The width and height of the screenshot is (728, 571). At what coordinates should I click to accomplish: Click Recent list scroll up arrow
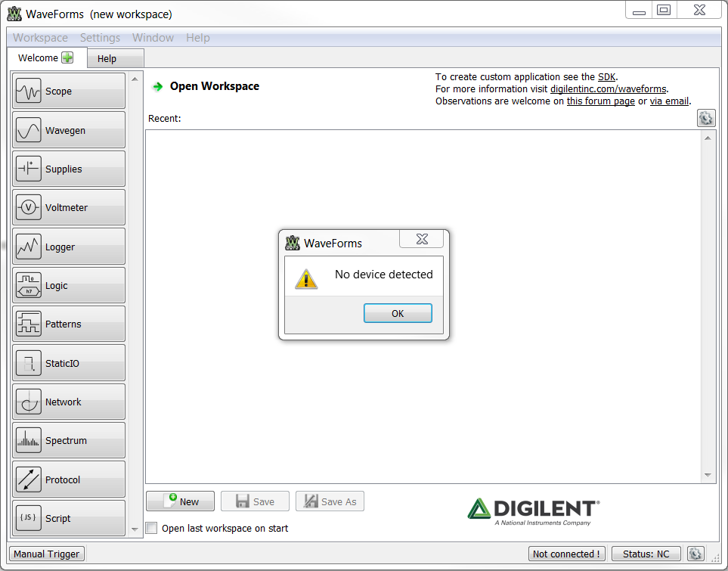click(x=708, y=138)
